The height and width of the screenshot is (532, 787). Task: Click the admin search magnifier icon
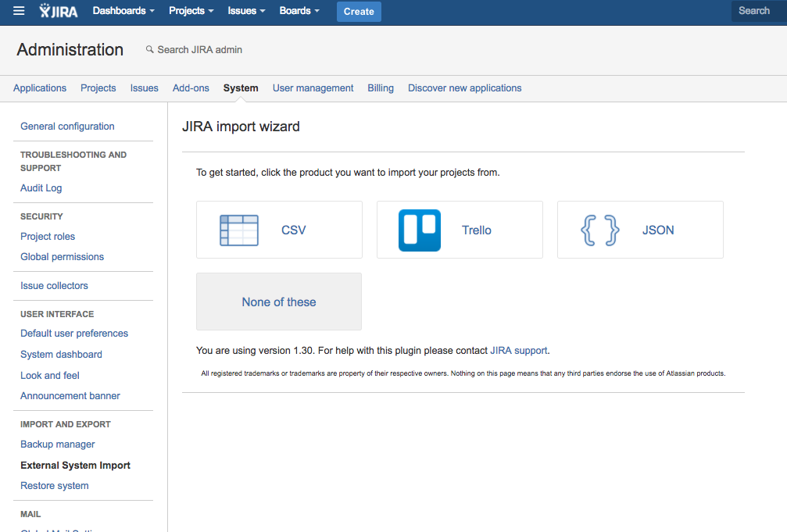[x=149, y=49]
